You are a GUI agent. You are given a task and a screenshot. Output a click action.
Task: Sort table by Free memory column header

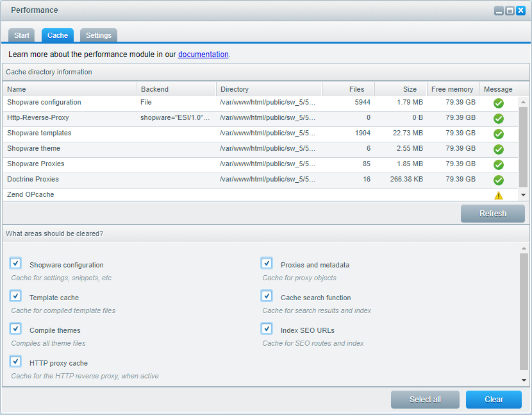(453, 89)
